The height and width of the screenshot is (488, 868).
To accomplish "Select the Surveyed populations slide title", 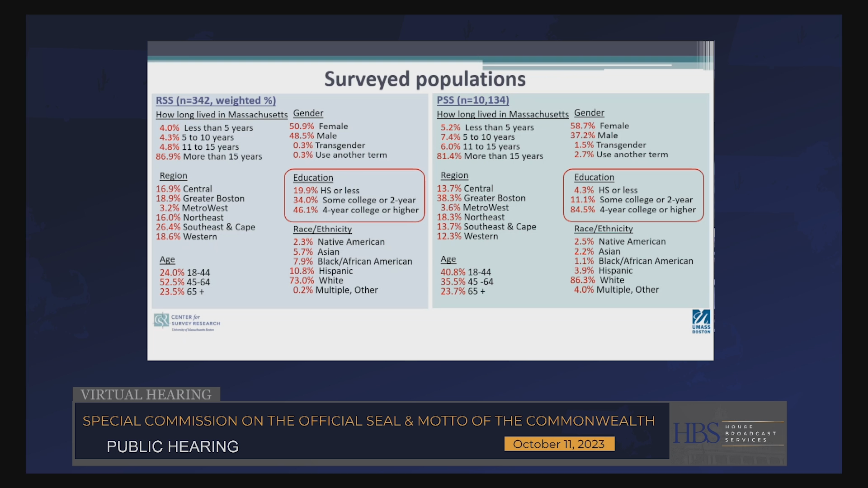I will tap(425, 79).
